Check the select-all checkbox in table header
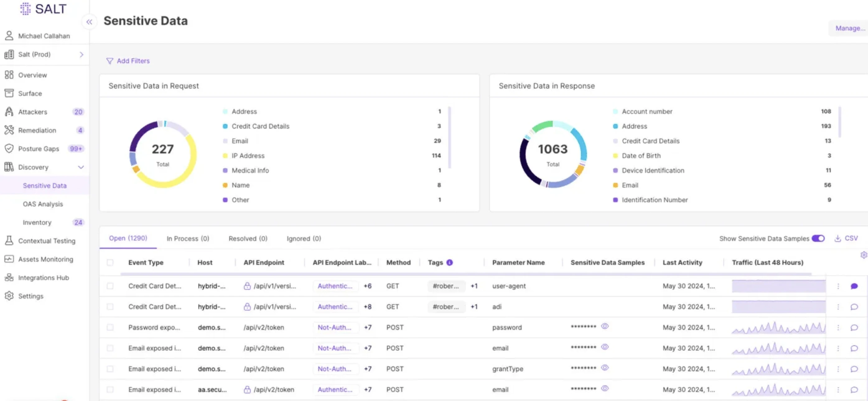Screen dimensions: 868x401 (x=110, y=262)
